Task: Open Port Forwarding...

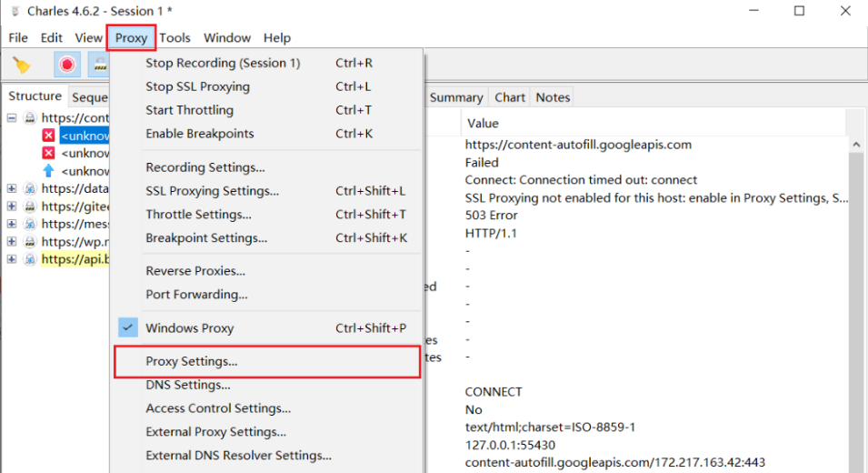Action: [x=266, y=294]
